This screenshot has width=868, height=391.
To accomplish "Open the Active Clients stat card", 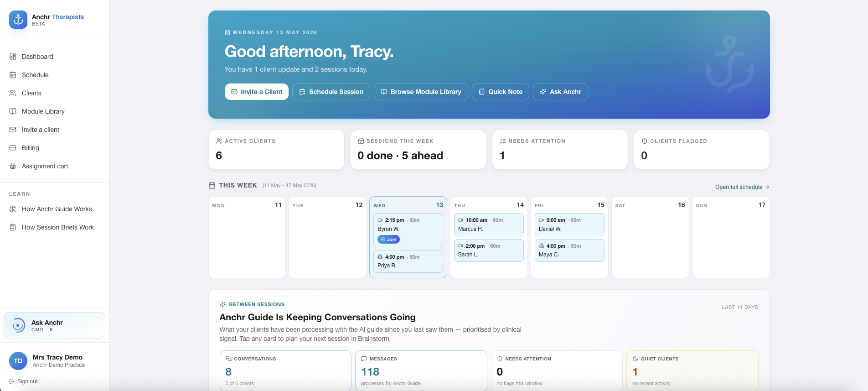I will coord(276,150).
